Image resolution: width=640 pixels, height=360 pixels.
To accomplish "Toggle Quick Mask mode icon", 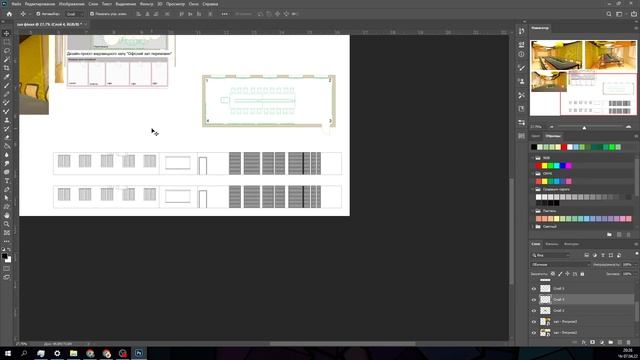I will [7, 269].
